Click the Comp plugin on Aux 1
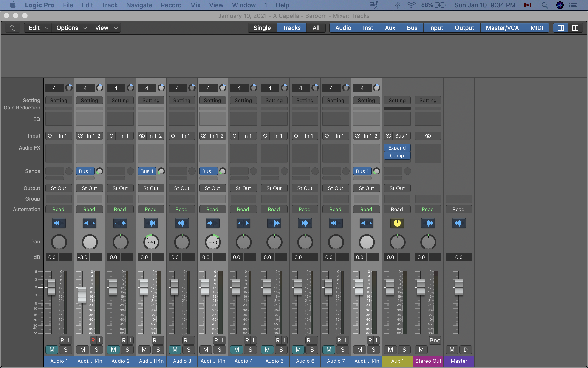This screenshot has height=368, width=588. (397, 155)
